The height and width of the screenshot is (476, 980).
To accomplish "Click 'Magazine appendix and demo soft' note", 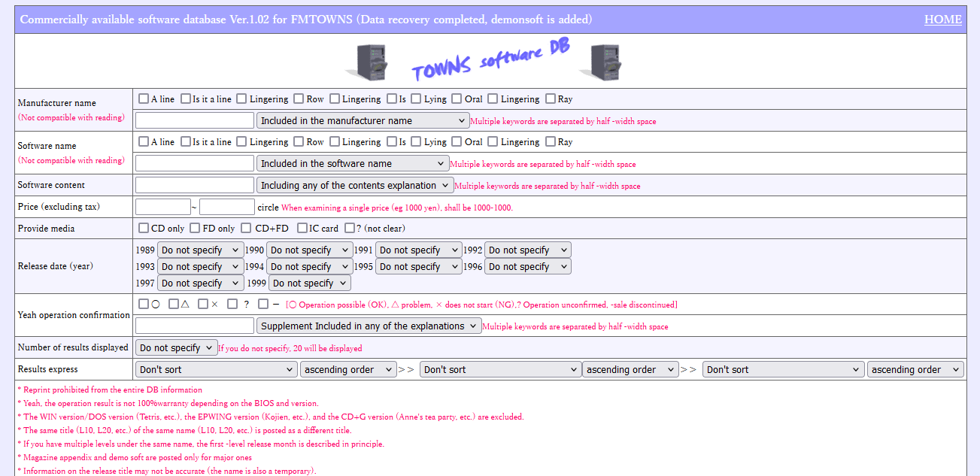I will point(135,457).
